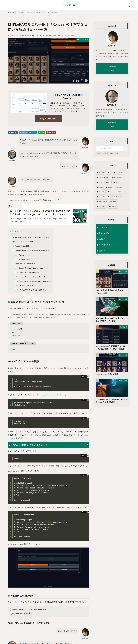Copy the Enter your choice: 1 code block
The height and width of the screenshot is (644, 138).
point(88,475)
